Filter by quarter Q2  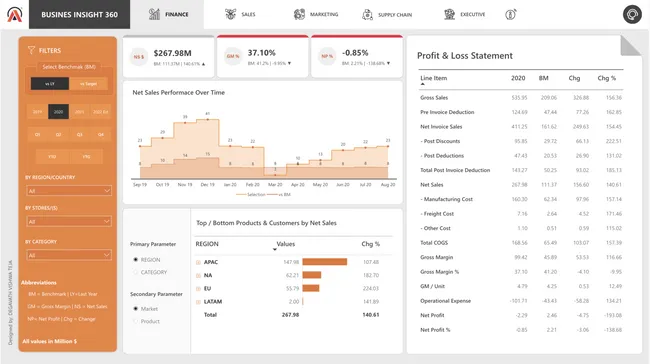click(x=58, y=134)
